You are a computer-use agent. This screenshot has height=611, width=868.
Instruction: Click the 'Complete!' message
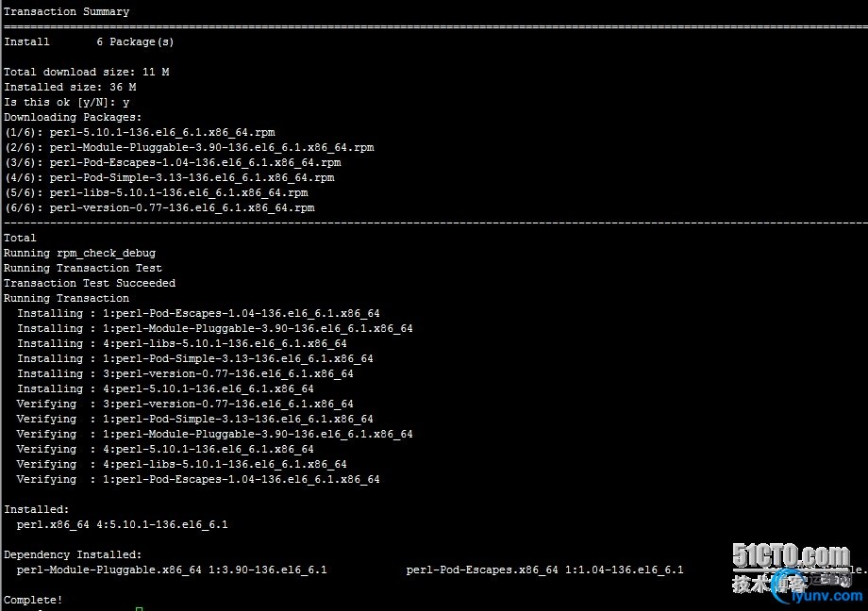pos(33,600)
